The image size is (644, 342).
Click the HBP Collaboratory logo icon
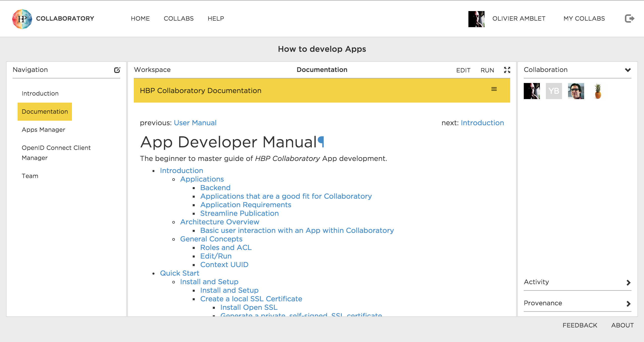point(22,19)
